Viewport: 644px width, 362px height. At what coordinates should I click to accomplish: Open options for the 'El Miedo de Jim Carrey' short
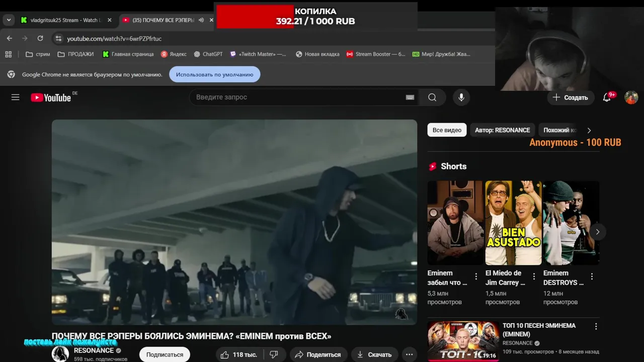[x=534, y=277]
